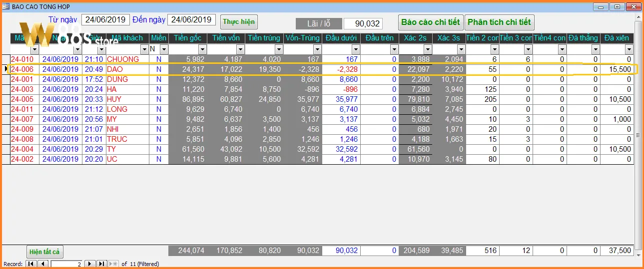The image size is (644, 269).
Task: Open the Đầu dưới filter dropdown
Action: tap(355, 49)
